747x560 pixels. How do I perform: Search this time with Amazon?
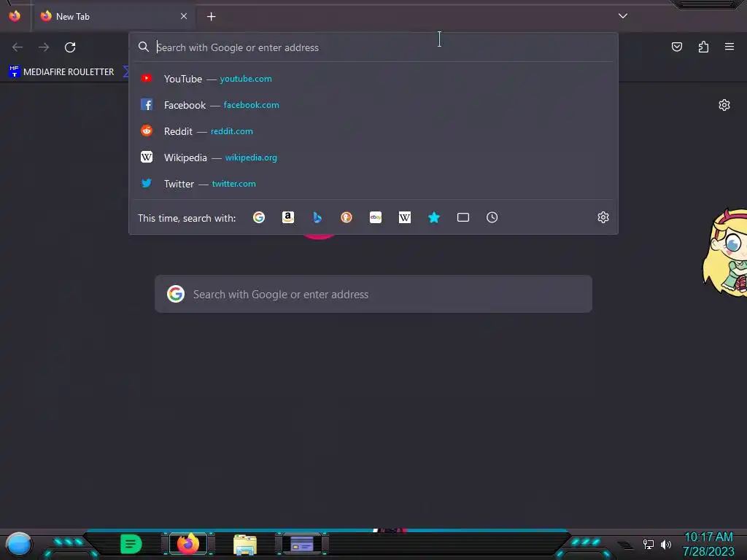[287, 217]
